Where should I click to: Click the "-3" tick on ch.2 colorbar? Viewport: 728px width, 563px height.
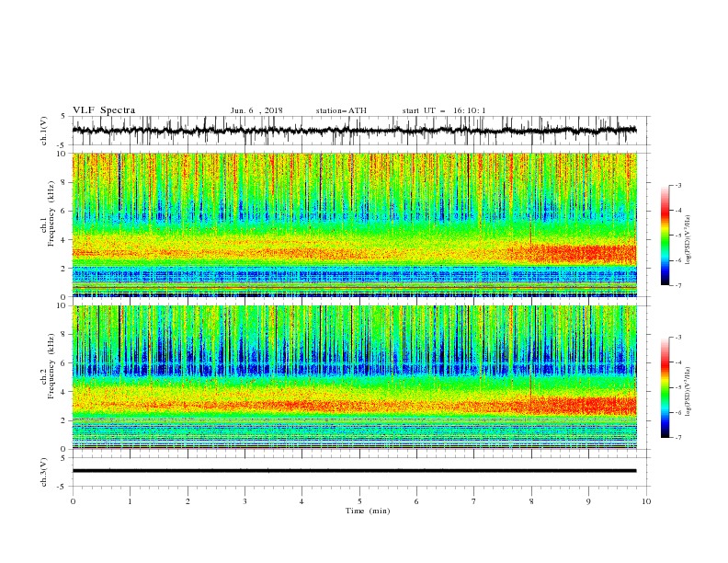[677, 338]
